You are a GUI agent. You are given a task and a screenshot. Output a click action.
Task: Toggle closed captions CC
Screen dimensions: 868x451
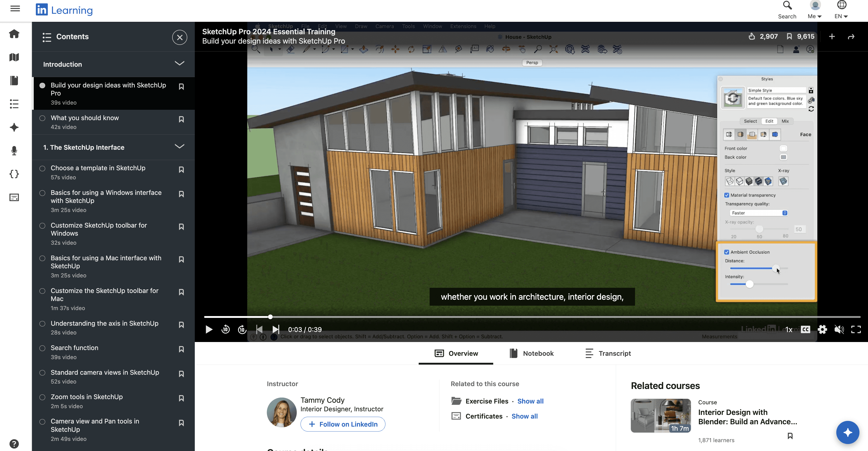(x=805, y=329)
